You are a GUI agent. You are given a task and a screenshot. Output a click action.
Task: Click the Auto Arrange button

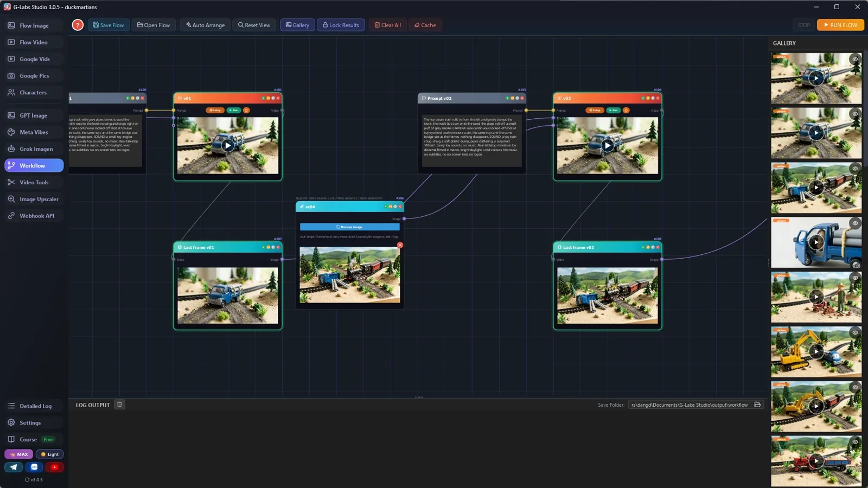205,25
